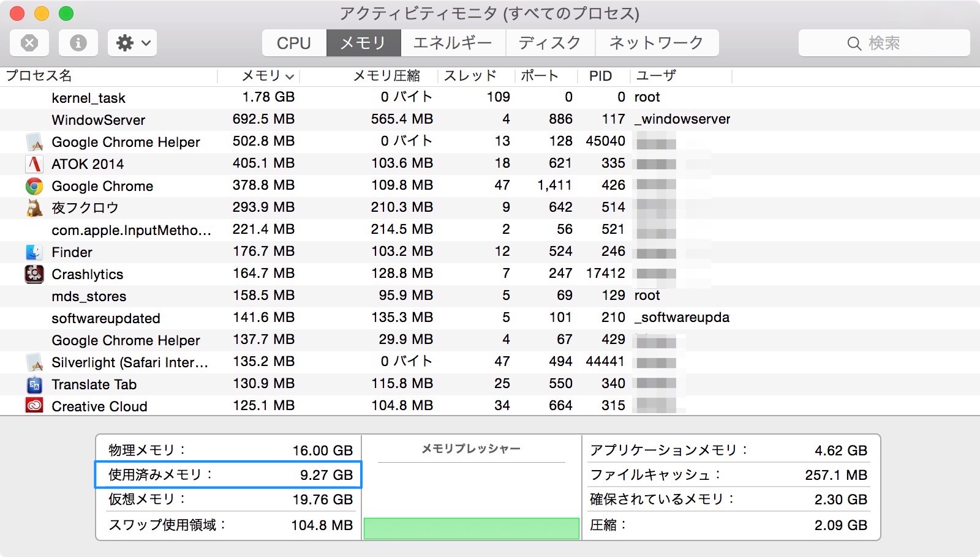Click the Google Chrome app icon

(34, 185)
